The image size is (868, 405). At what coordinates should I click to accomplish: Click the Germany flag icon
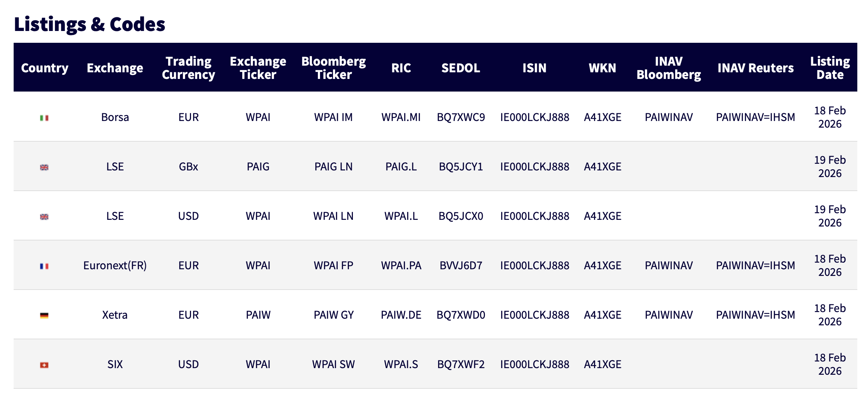44,315
